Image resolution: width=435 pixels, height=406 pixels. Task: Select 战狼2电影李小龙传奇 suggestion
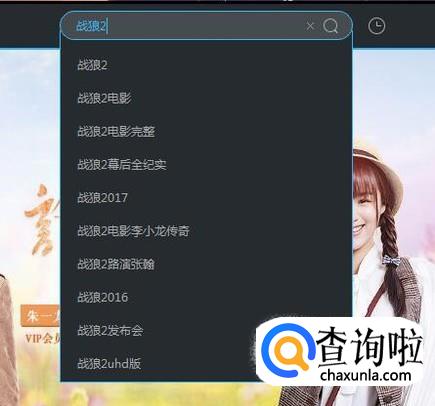pos(206,231)
